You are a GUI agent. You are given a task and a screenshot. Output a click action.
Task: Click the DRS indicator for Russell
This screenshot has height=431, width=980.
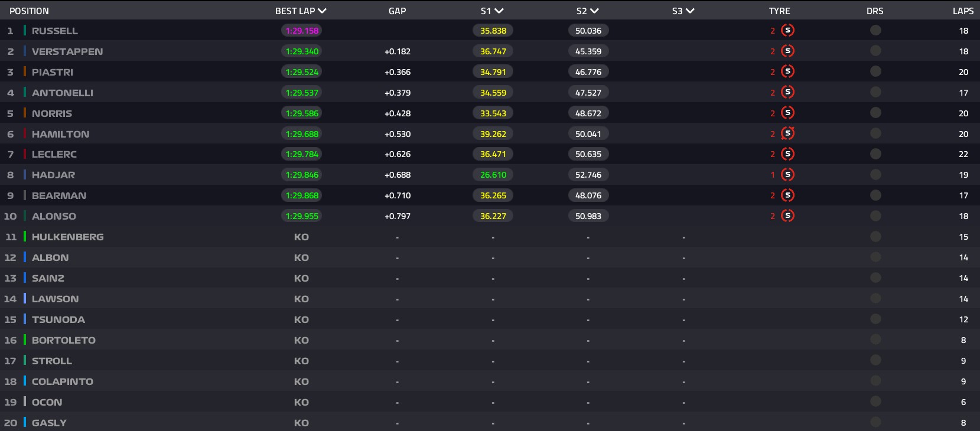(x=875, y=31)
